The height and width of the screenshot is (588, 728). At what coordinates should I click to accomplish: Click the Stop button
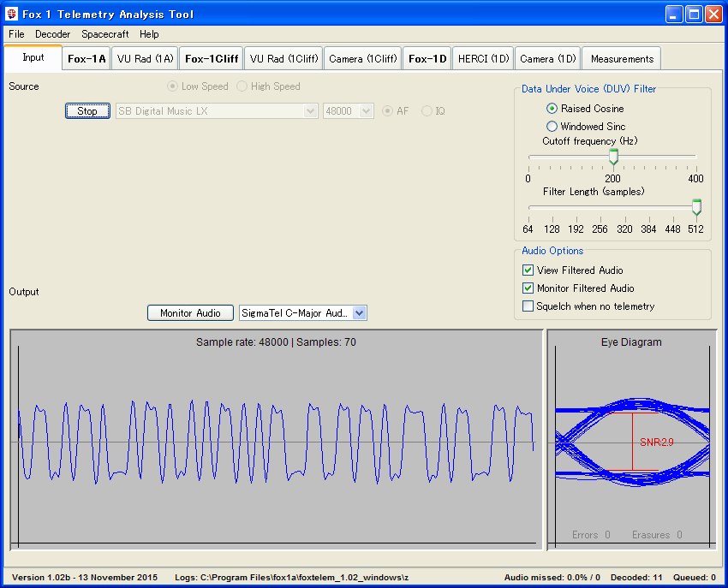click(x=87, y=111)
